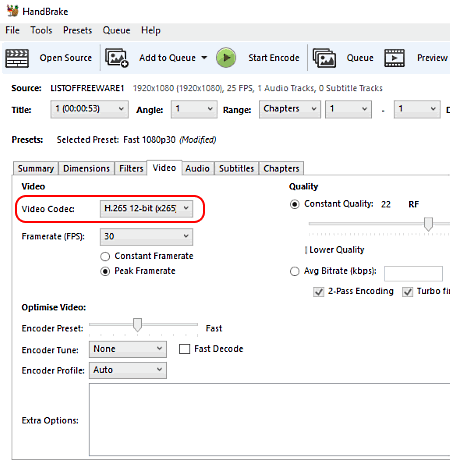Image resolution: width=450 pixels, height=461 pixels.
Task: Click the Preview toolbar label
Action: coord(432,58)
